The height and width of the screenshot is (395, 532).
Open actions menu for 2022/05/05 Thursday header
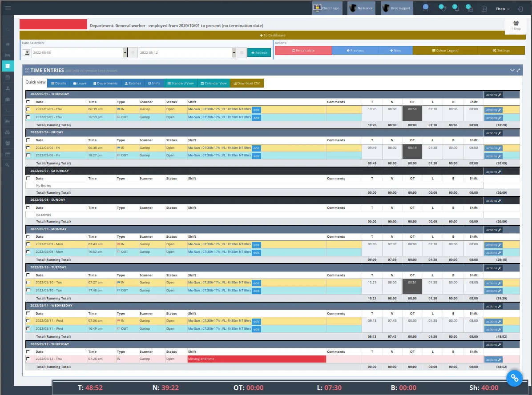coord(493,95)
